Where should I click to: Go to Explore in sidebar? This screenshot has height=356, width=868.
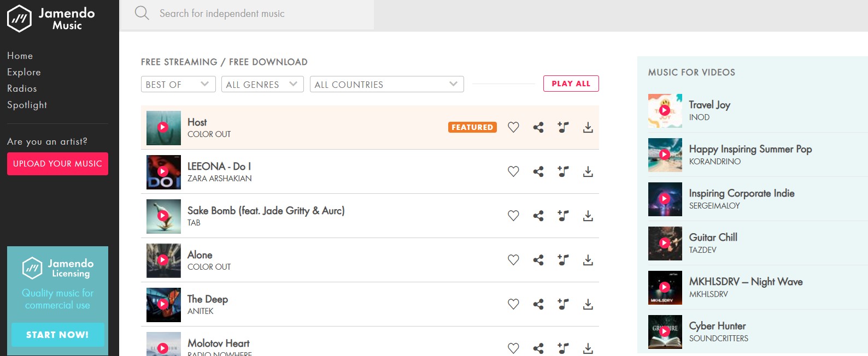(x=24, y=72)
